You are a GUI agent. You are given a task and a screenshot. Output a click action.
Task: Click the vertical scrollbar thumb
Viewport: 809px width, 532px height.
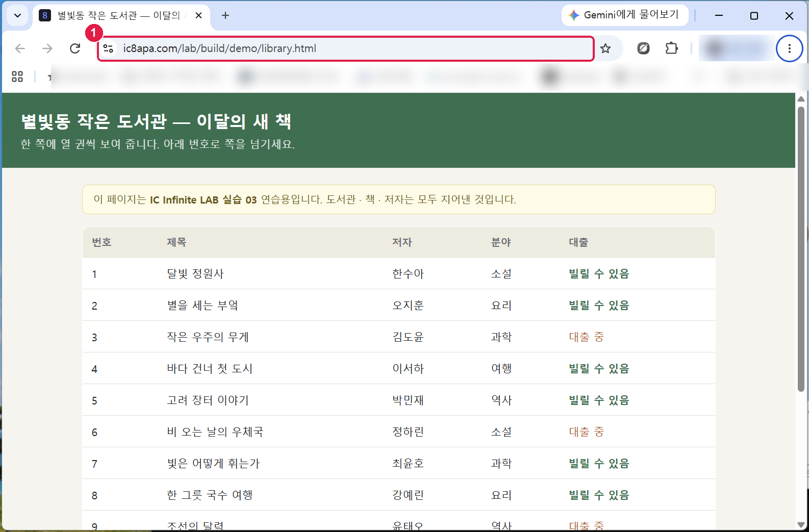click(x=801, y=249)
